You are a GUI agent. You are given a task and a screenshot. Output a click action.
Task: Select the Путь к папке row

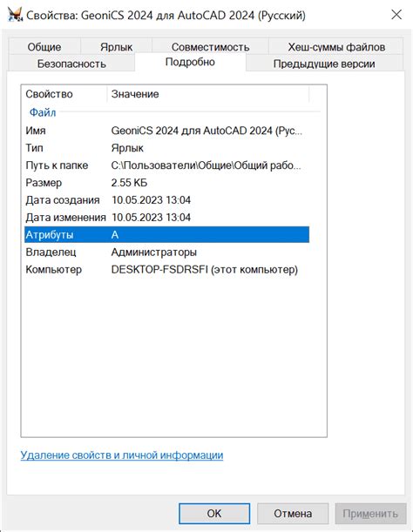click(x=166, y=165)
